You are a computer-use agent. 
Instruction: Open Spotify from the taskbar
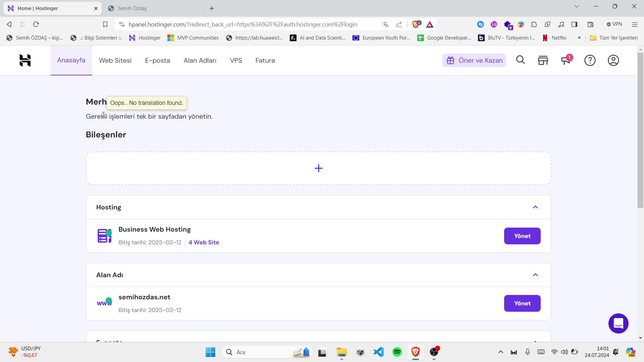397,352
